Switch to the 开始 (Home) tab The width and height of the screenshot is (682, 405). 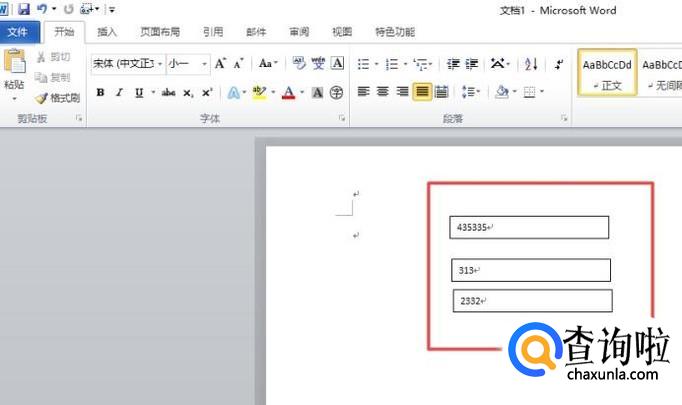(x=64, y=32)
